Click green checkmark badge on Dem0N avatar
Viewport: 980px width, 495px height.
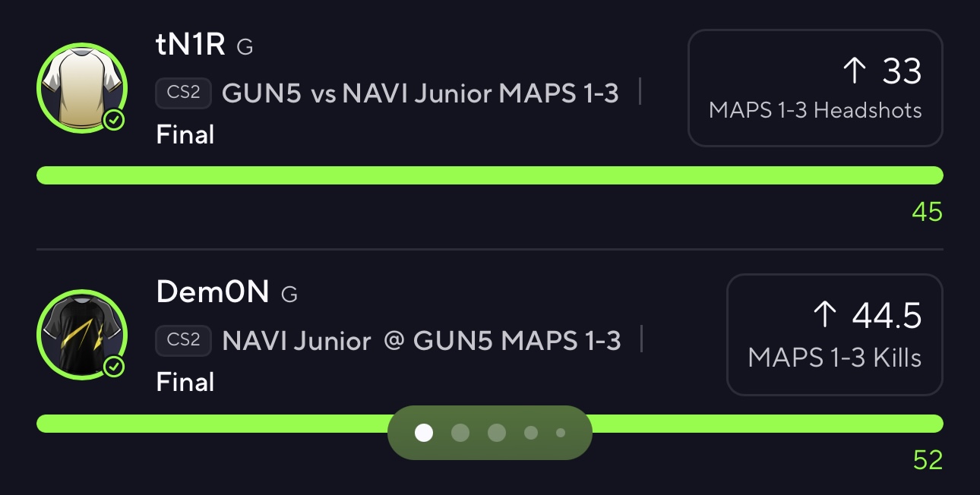pos(114,367)
